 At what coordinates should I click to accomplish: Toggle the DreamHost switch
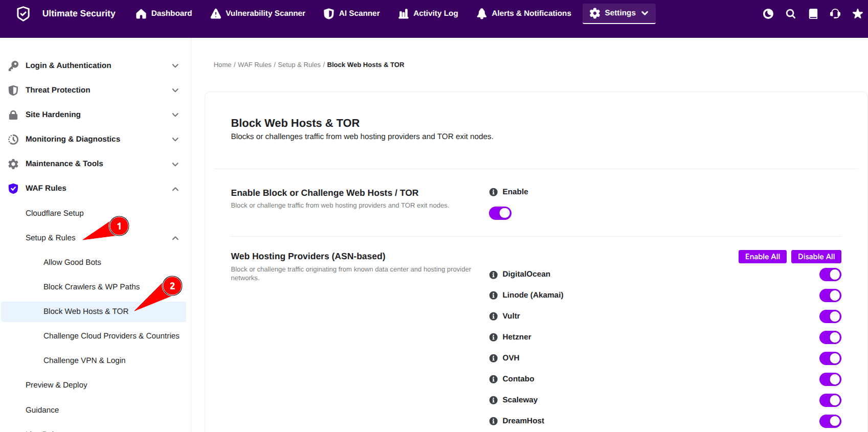click(x=830, y=421)
